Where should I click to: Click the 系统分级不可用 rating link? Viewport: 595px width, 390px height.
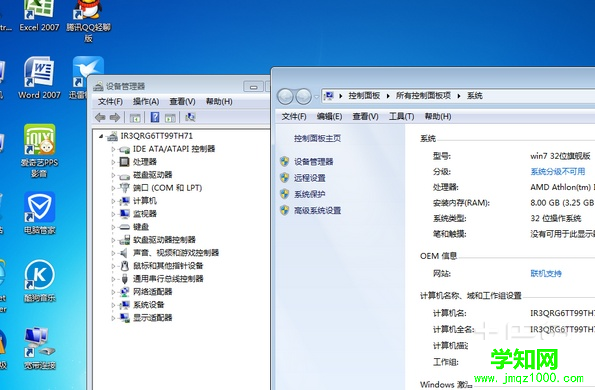tap(558, 171)
